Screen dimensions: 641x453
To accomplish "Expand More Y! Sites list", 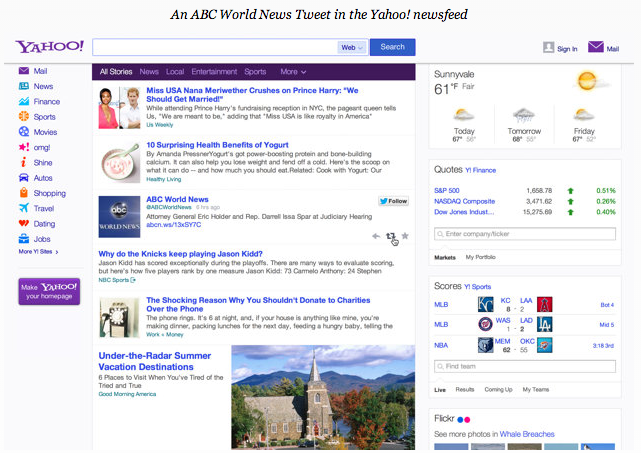I will 38,251.
